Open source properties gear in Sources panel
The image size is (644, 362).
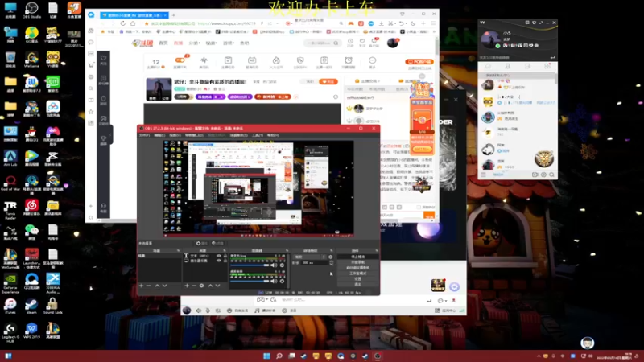pos(202,286)
